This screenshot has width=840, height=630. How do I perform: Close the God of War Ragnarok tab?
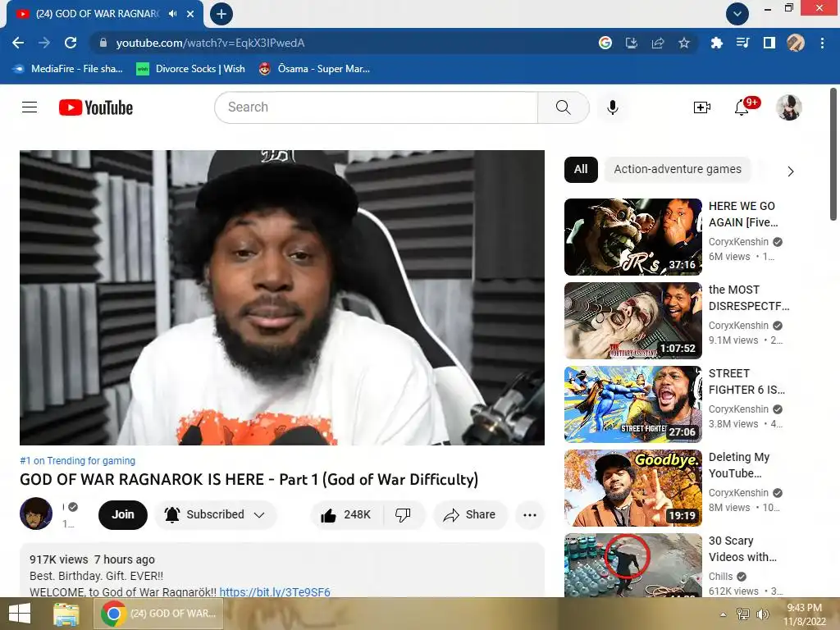click(x=190, y=14)
